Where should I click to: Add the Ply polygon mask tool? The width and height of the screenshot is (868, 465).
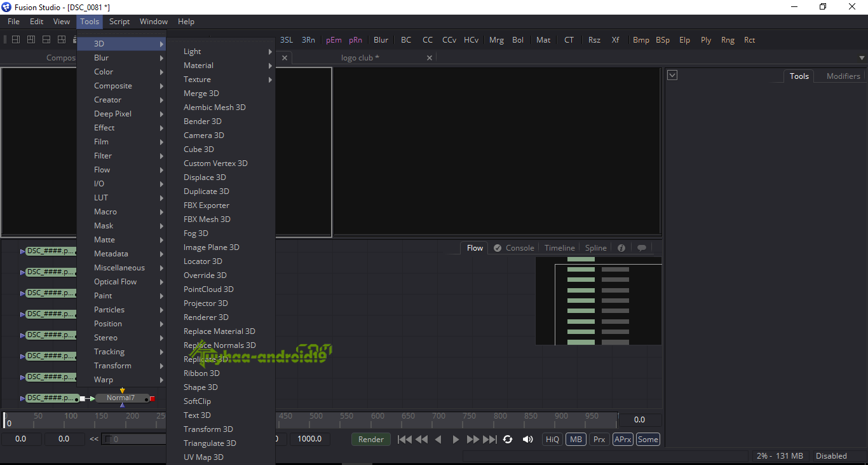(x=706, y=39)
